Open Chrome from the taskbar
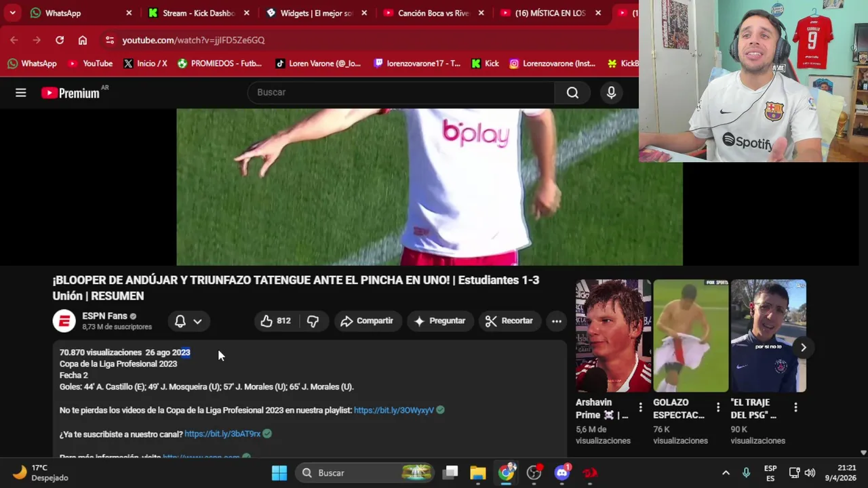The height and width of the screenshot is (488, 868). pos(507,473)
